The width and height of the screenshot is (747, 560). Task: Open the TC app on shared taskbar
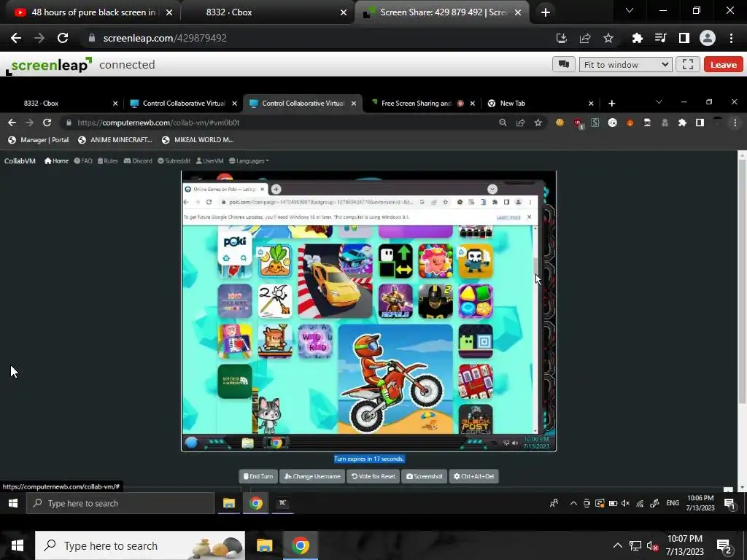282,503
